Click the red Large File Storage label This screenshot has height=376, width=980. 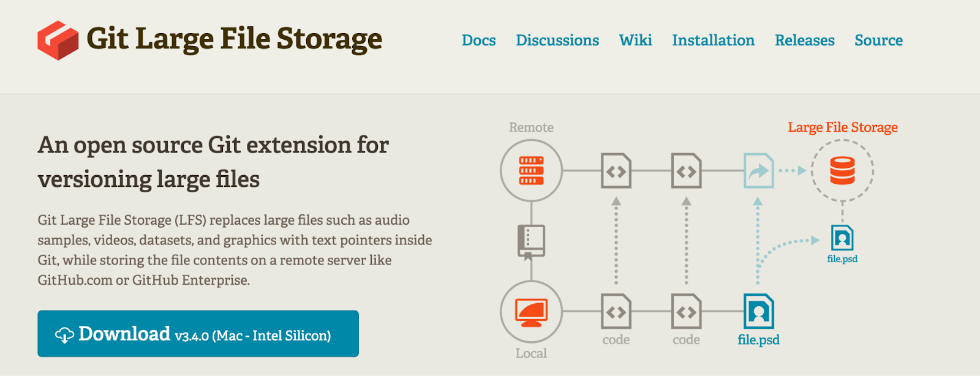[x=842, y=127]
